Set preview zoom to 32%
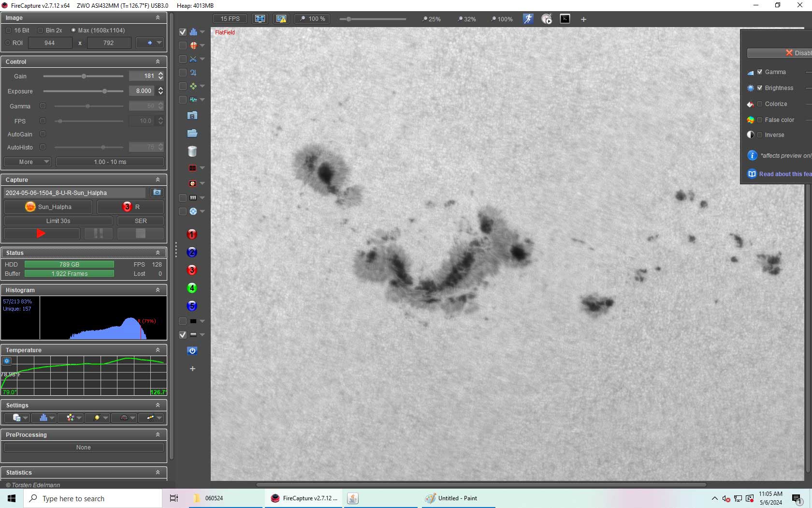 coord(467,19)
